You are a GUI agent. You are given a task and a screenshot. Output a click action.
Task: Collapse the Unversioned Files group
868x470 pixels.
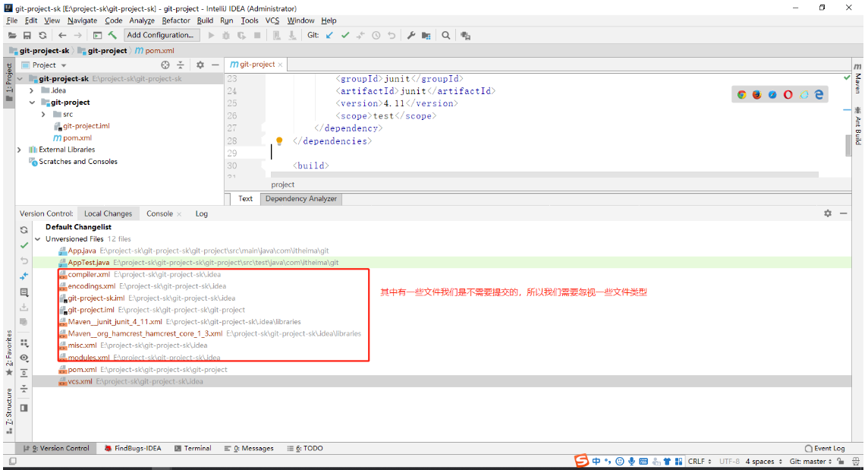[38, 239]
